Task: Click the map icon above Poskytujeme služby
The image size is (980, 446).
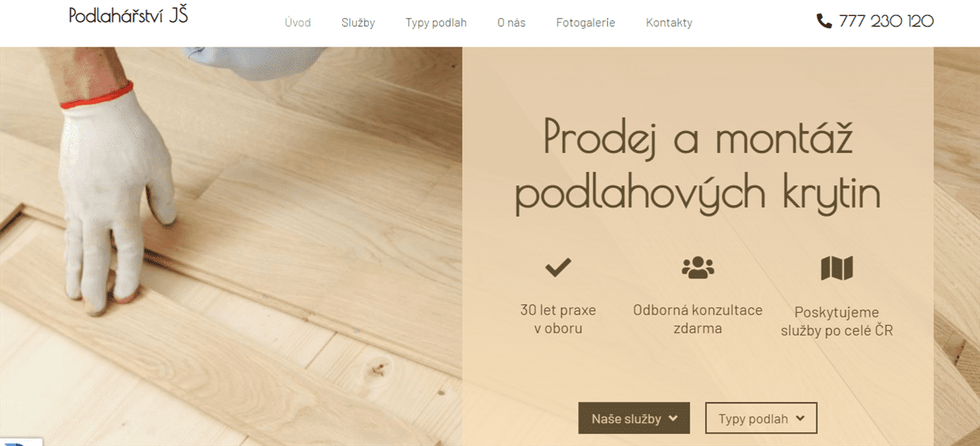Action: [x=837, y=268]
